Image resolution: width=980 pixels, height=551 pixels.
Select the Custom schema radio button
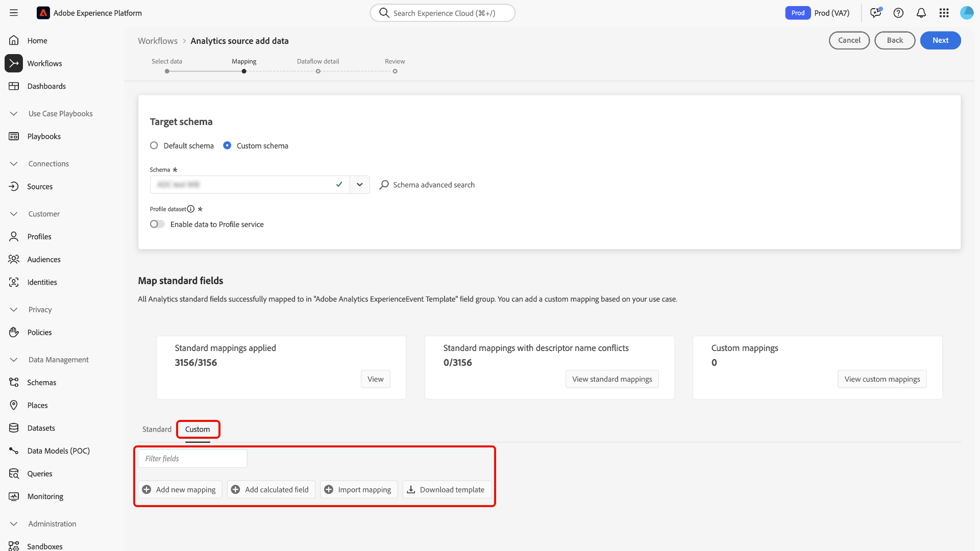(x=227, y=145)
